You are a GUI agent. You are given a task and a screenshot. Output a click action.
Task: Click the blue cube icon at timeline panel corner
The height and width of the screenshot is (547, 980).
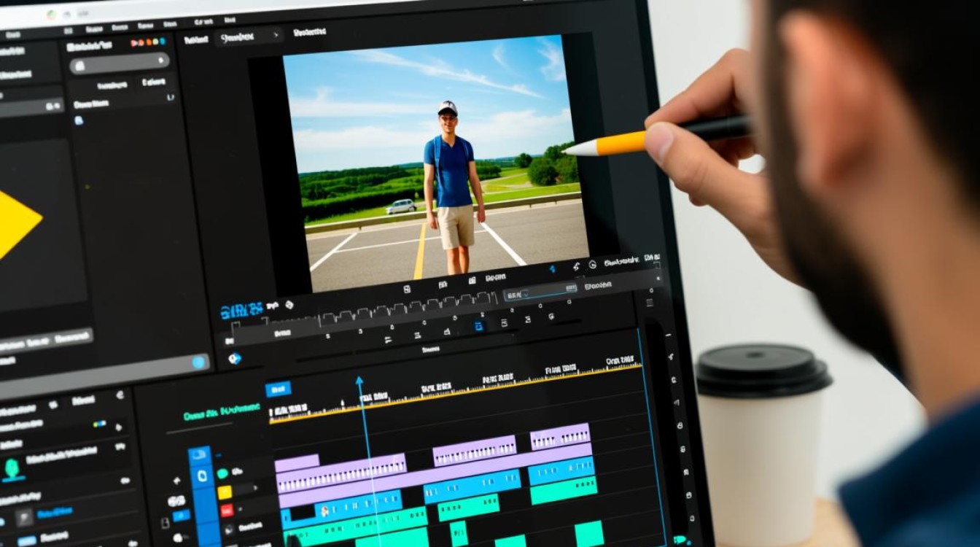[234, 358]
